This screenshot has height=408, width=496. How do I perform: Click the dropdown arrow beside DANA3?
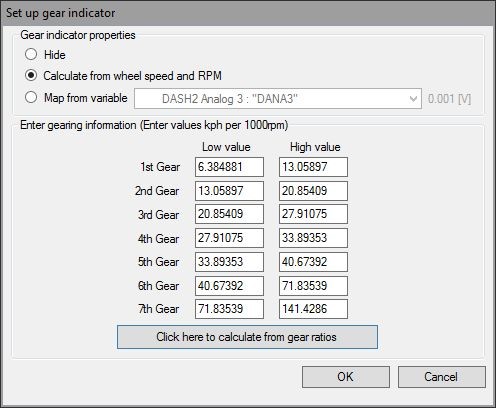[413, 99]
